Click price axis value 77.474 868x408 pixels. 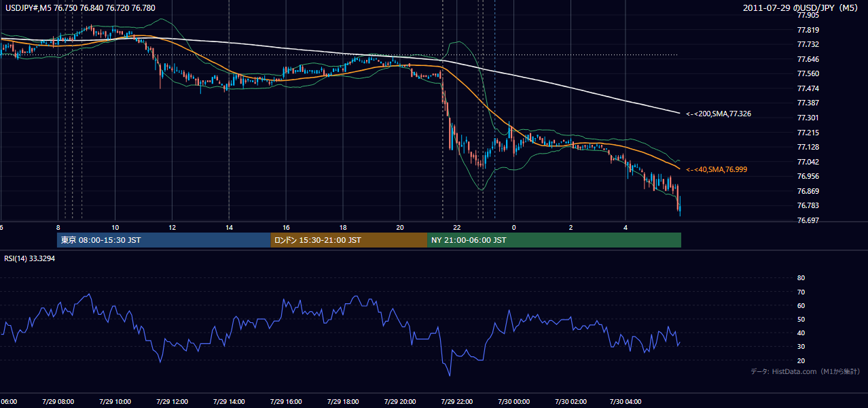808,88
